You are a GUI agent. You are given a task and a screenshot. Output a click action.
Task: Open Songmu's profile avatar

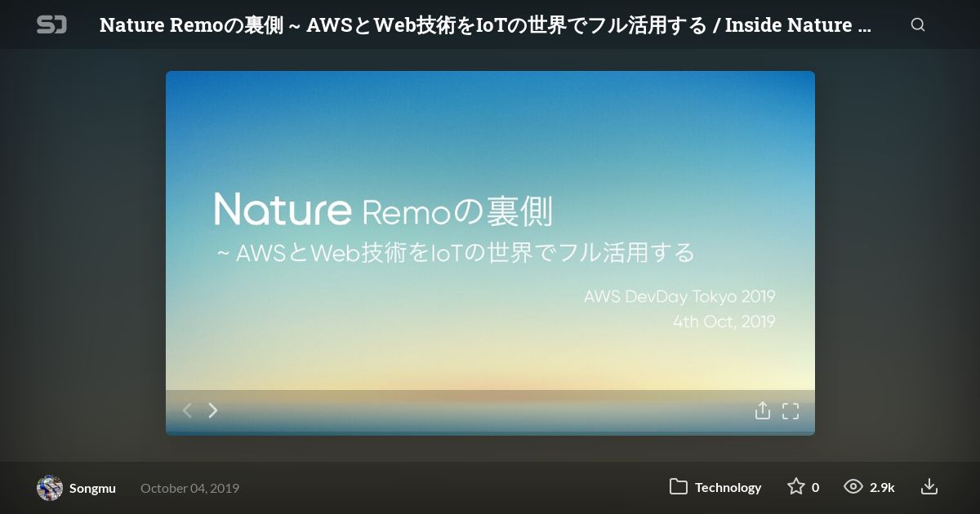pyautogui.click(x=50, y=488)
